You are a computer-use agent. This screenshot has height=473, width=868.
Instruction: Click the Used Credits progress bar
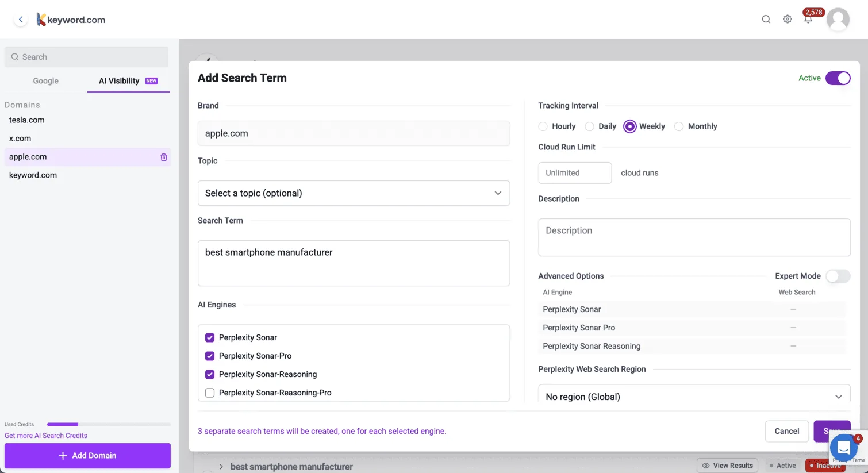tap(109, 424)
